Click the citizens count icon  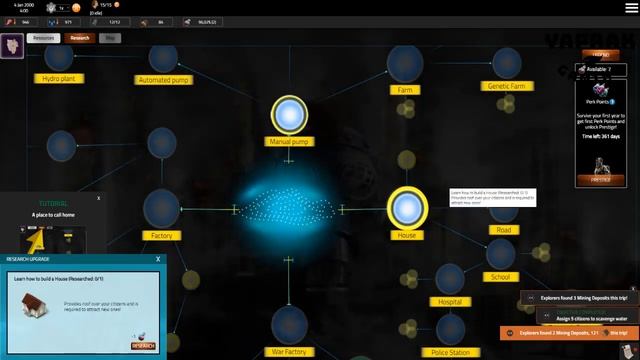point(95,4)
